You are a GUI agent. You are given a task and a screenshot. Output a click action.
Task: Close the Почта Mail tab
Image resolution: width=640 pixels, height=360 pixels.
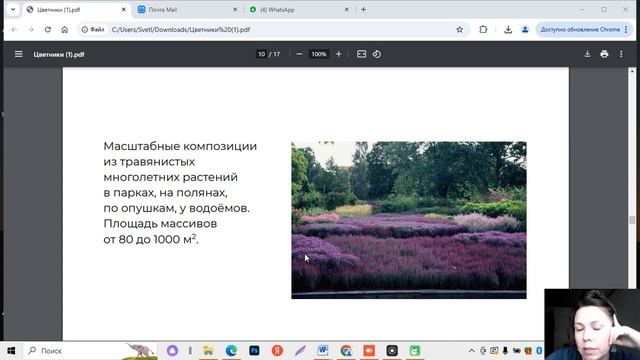pos(235,9)
